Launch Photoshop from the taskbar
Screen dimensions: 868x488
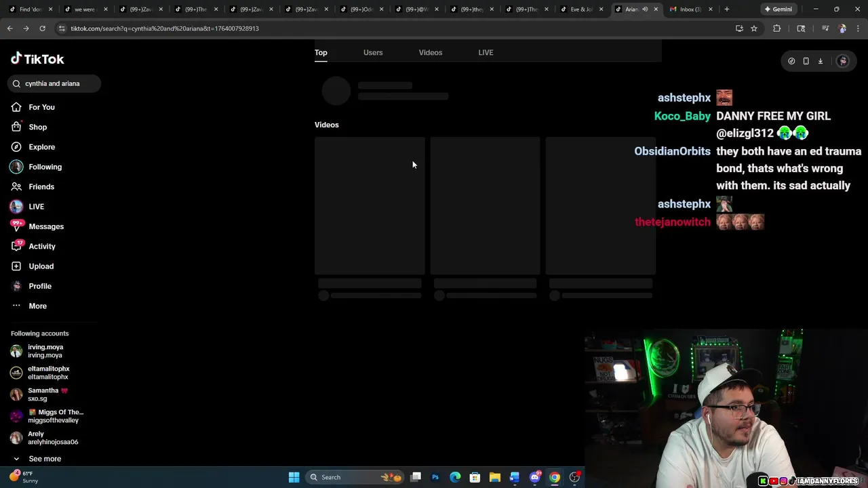435,477
